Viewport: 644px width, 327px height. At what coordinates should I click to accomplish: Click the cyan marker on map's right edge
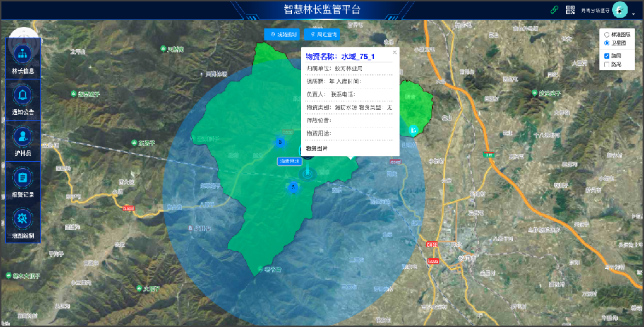412,131
